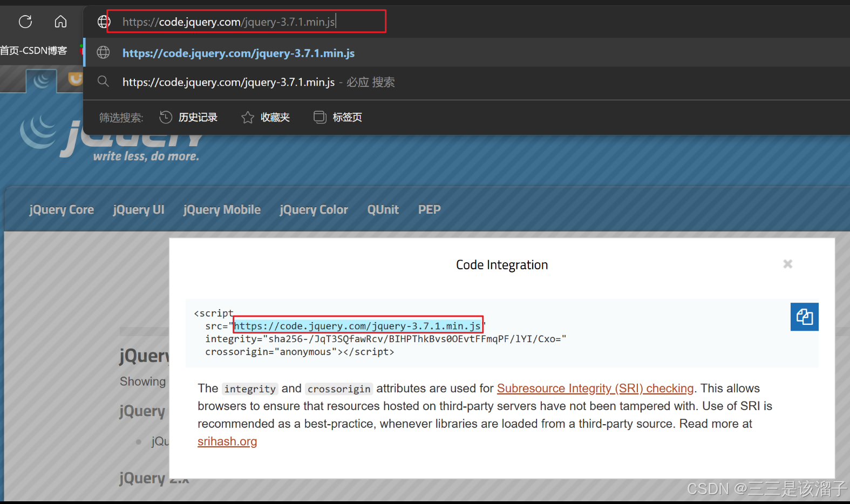The width and height of the screenshot is (850, 504).
Task: Open the srihash.org link
Action: click(x=227, y=441)
